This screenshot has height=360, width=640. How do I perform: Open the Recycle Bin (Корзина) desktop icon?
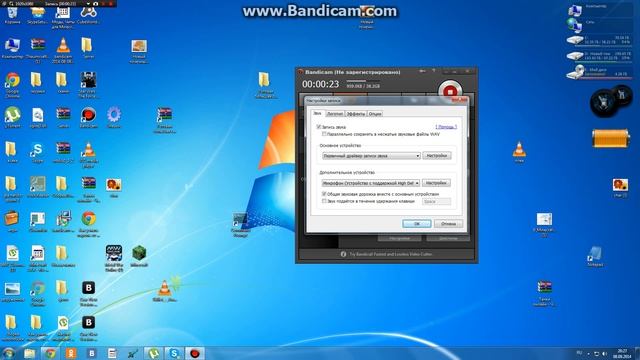pyautogui.click(x=12, y=15)
